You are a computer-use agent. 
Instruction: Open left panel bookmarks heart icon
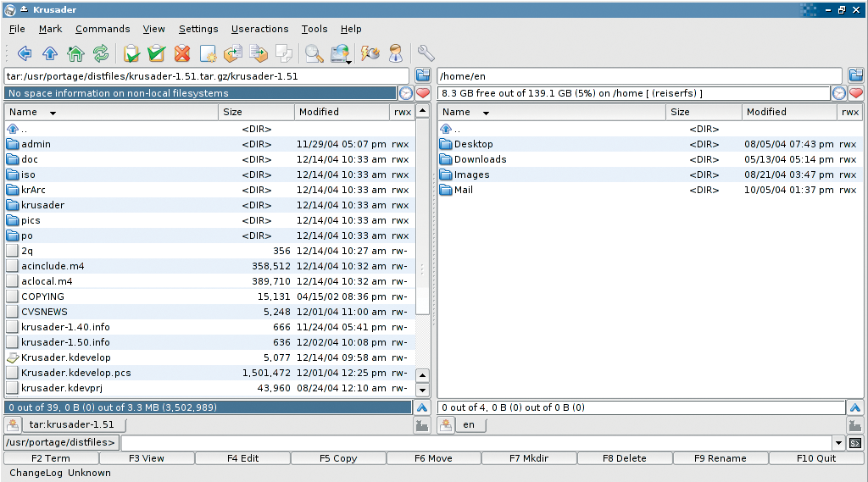[x=423, y=93]
